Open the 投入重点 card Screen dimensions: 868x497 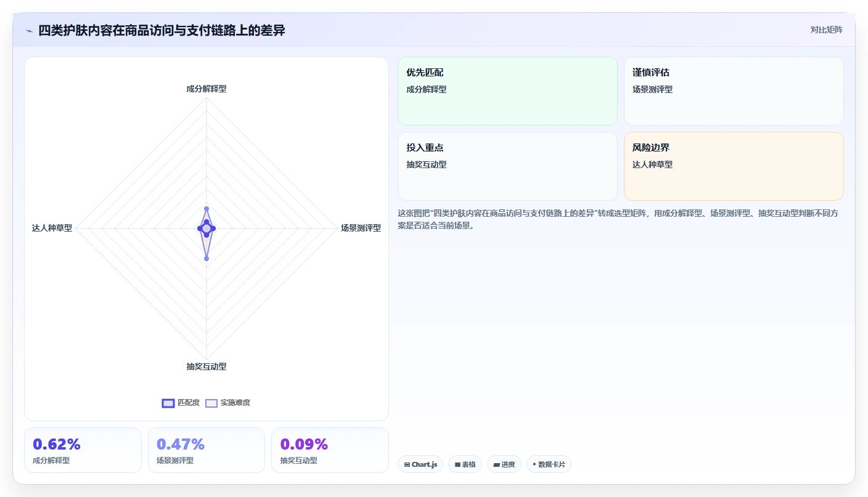507,166
